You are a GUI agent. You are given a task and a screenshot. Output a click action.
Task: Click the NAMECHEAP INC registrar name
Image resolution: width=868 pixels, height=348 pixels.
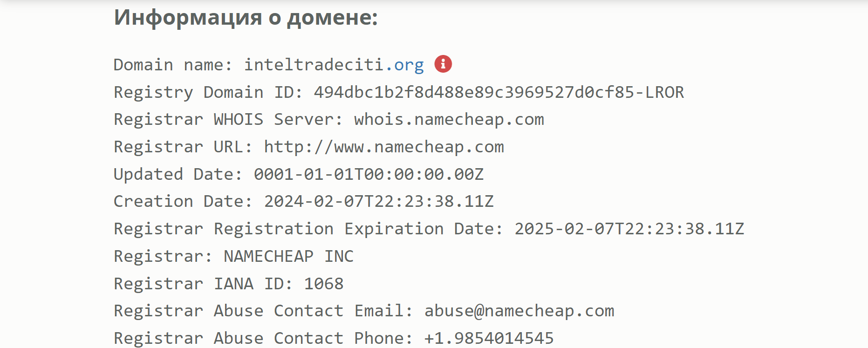coord(289,256)
